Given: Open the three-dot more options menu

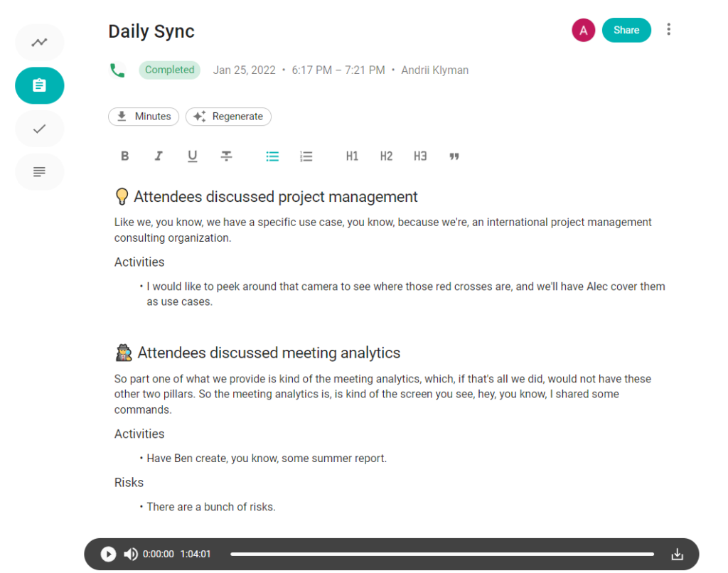Looking at the screenshot, I should pyautogui.click(x=668, y=30).
